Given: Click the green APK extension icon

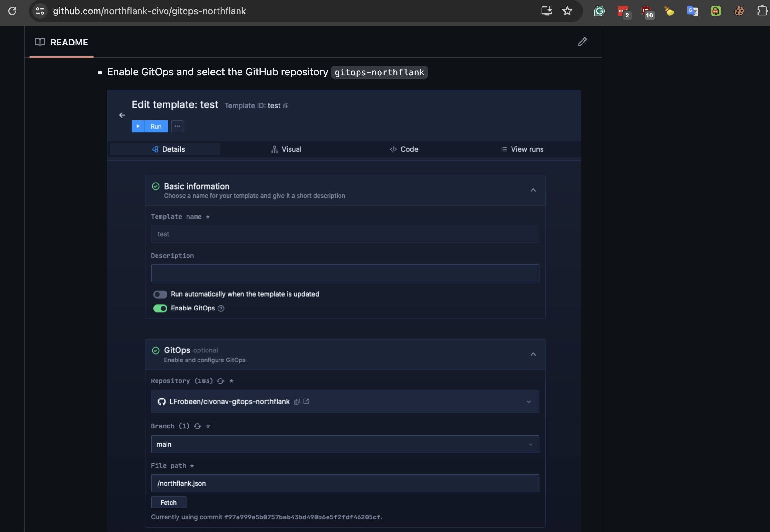Looking at the screenshot, I should (x=715, y=11).
